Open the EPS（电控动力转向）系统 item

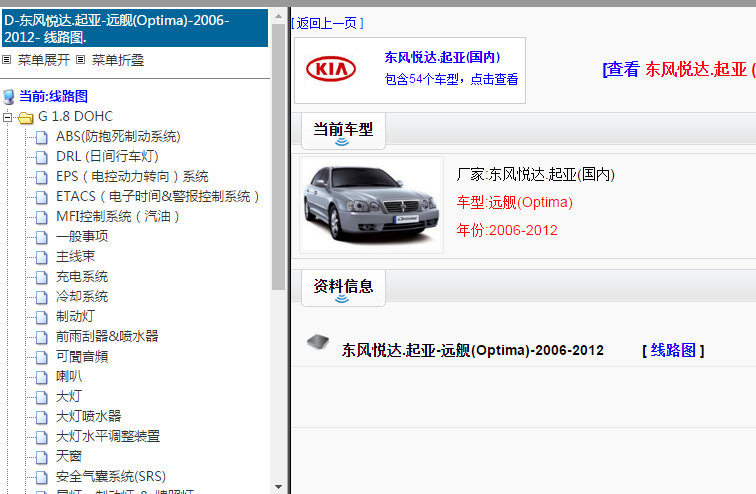(x=132, y=176)
